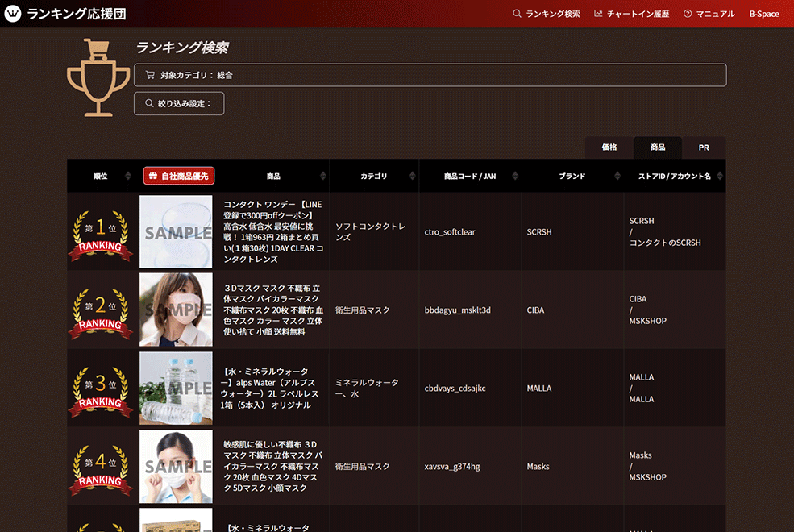Click the 対象カテゴリ 総合 selection field
Viewport: 794px width, 532px height.
[x=430, y=75]
